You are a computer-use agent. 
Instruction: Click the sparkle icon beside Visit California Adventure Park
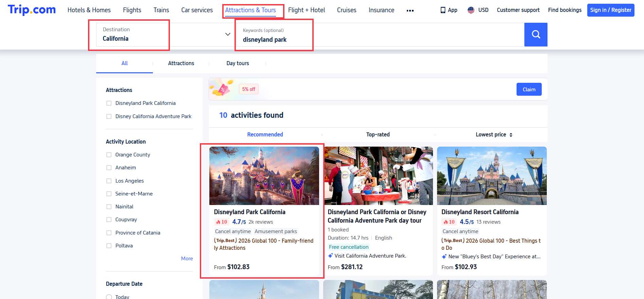330,256
